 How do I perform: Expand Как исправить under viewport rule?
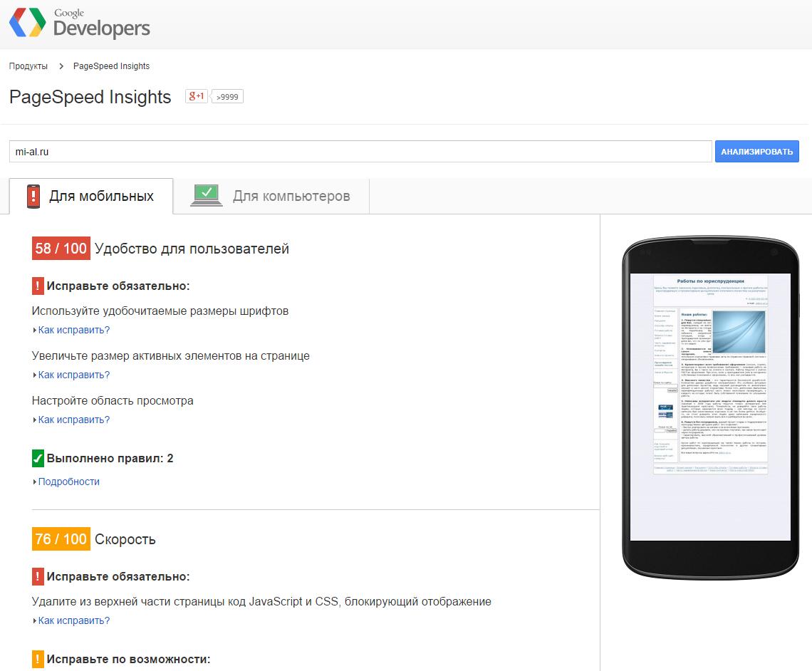tap(71, 420)
